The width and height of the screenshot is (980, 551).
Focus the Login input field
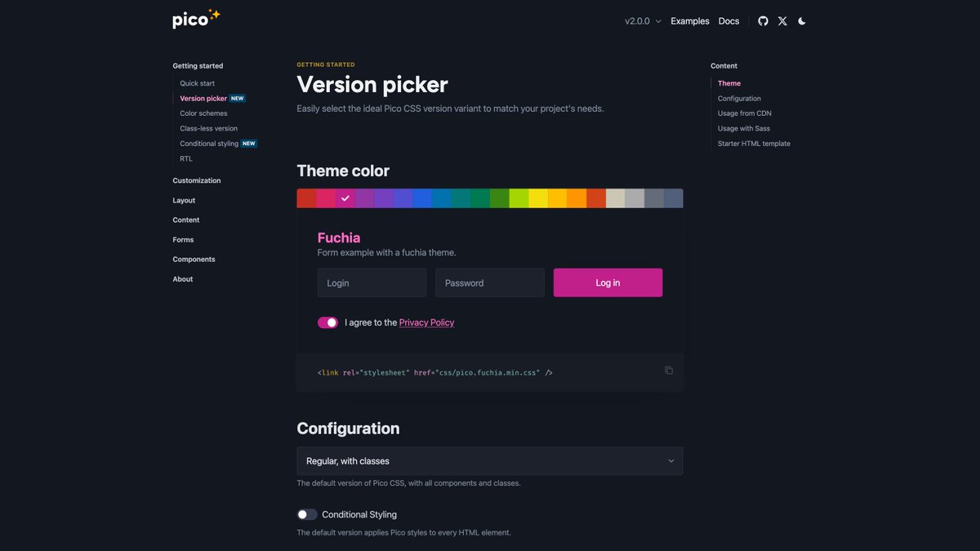tap(372, 282)
